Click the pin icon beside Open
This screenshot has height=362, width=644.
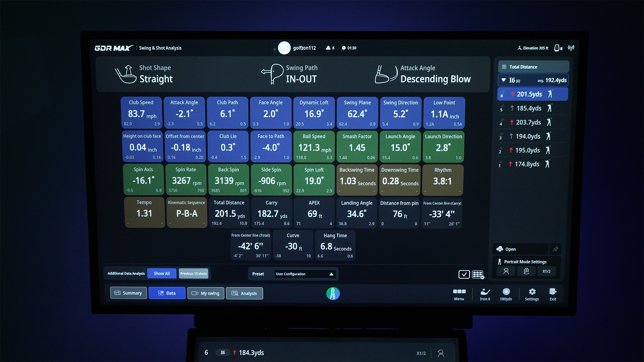[555, 249]
